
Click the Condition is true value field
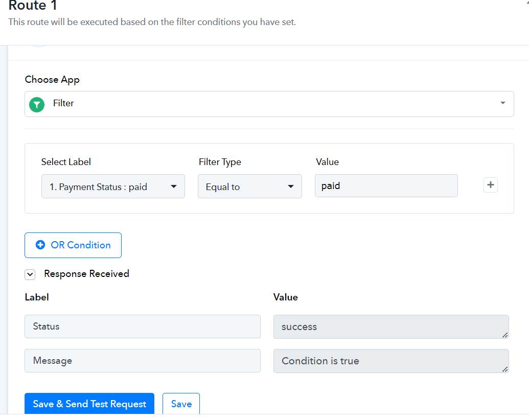391,361
